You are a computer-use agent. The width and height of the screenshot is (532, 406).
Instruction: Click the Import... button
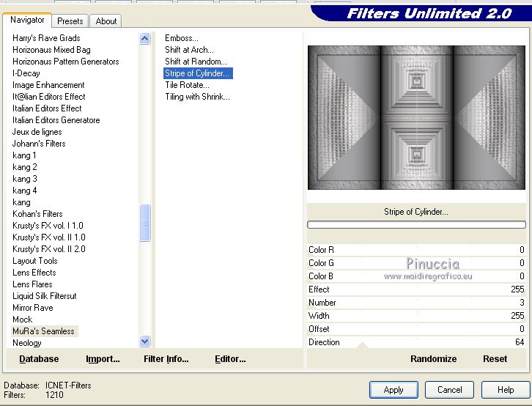pyautogui.click(x=103, y=359)
